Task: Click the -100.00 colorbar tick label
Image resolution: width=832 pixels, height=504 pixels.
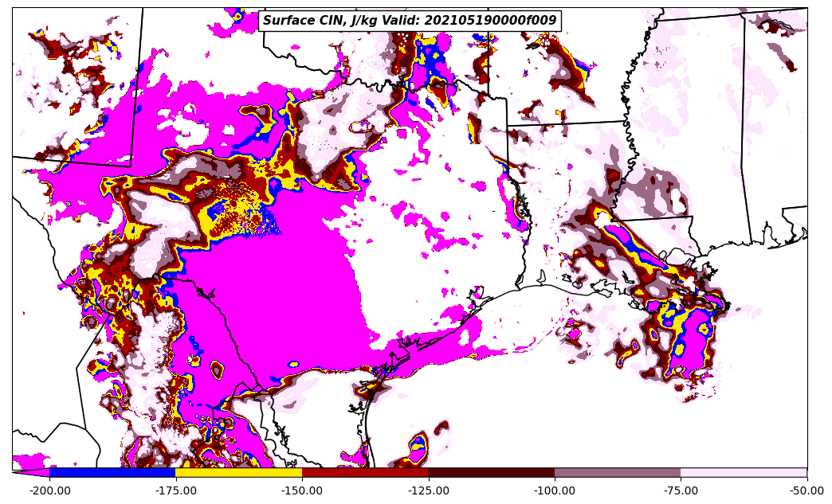Action: (x=555, y=490)
